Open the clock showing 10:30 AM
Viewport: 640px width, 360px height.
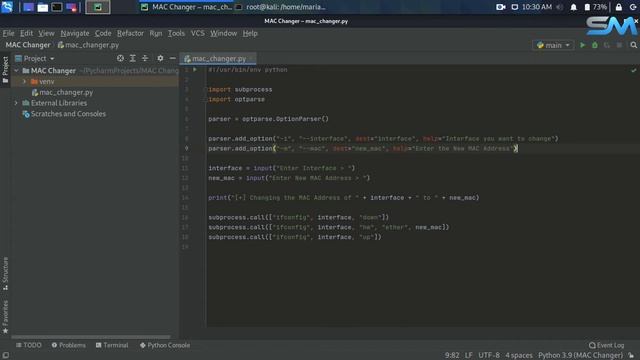point(537,7)
